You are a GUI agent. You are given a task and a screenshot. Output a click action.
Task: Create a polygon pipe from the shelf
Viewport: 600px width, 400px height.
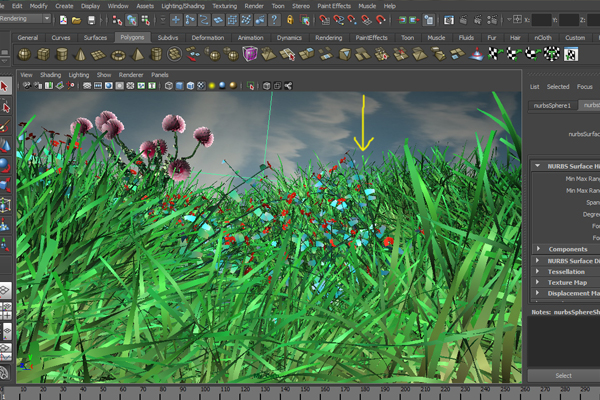point(156,54)
